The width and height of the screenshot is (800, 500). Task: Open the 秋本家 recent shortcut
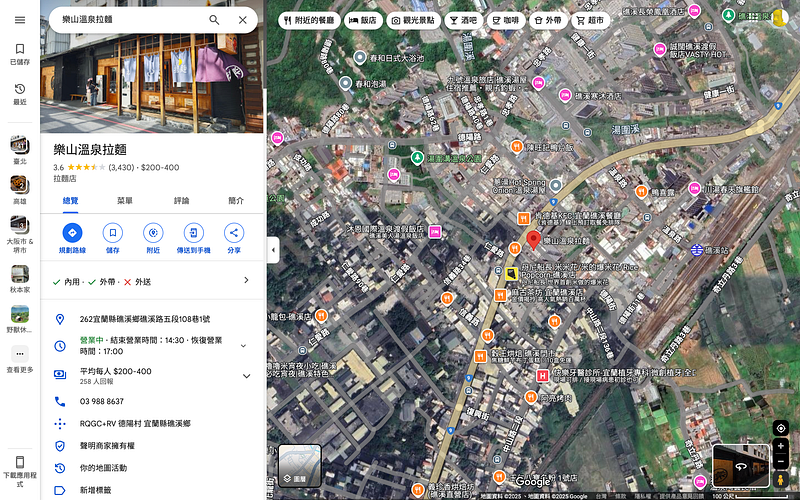pos(20,279)
